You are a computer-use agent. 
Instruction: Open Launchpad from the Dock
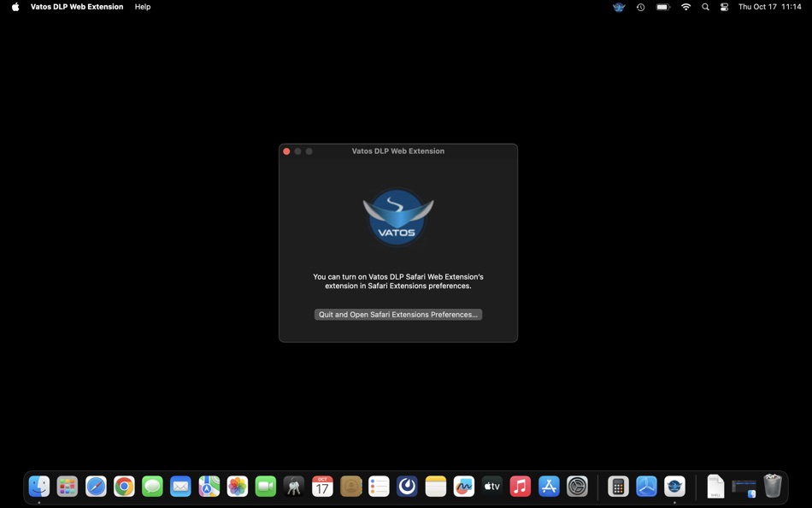pos(68,487)
